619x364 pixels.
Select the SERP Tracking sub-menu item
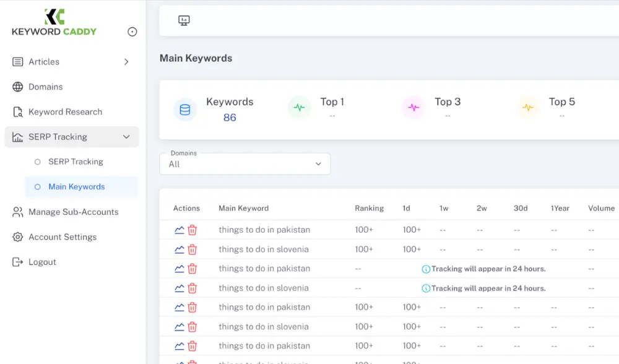click(76, 162)
